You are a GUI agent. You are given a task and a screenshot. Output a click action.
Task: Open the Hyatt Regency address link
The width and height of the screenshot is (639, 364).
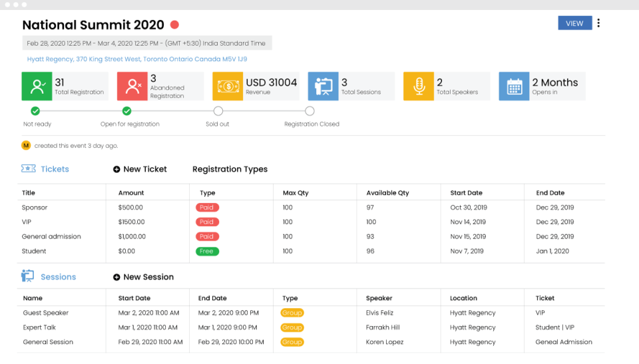click(x=136, y=59)
